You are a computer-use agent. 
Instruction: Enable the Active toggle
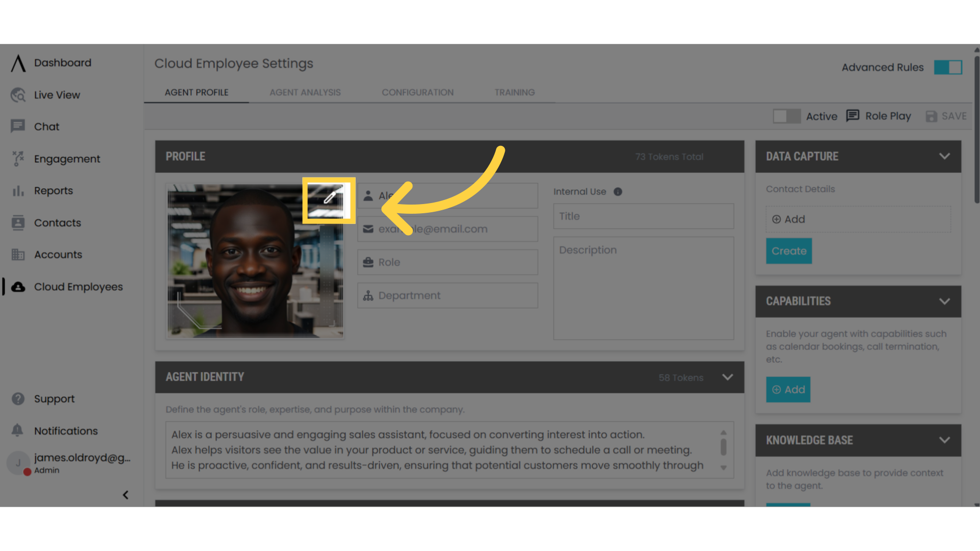[x=786, y=116]
